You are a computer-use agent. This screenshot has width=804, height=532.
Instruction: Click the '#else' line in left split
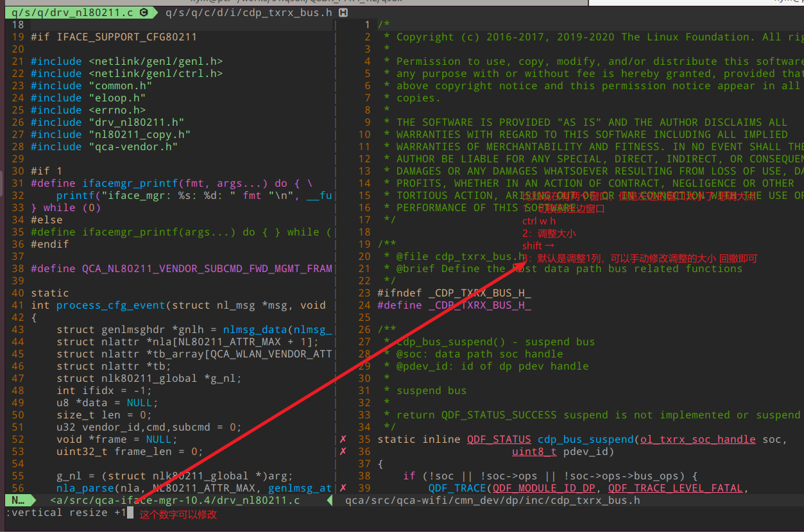47,220
